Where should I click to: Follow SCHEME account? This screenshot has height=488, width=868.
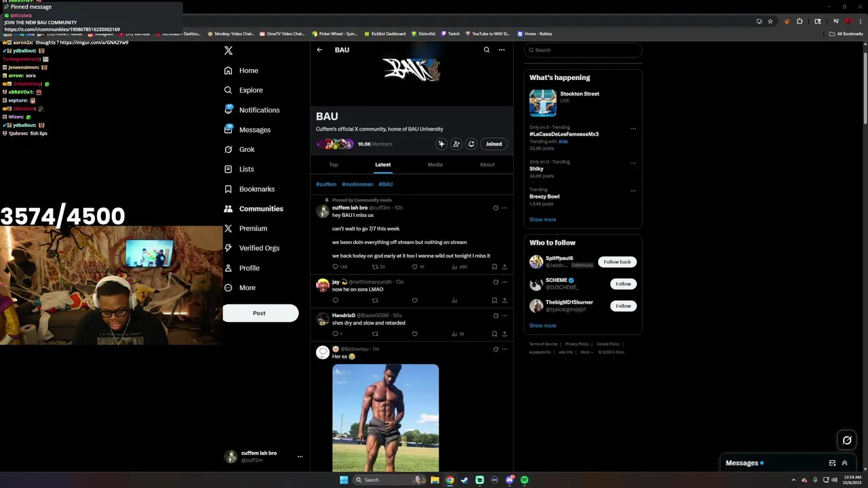pos(623,284)
